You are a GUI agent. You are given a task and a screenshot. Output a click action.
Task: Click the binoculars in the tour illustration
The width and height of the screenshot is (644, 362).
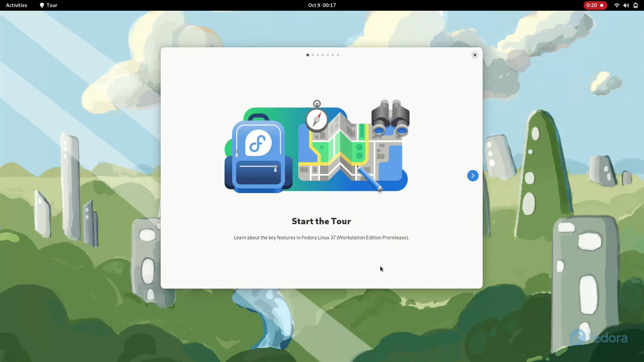(390, 117)
